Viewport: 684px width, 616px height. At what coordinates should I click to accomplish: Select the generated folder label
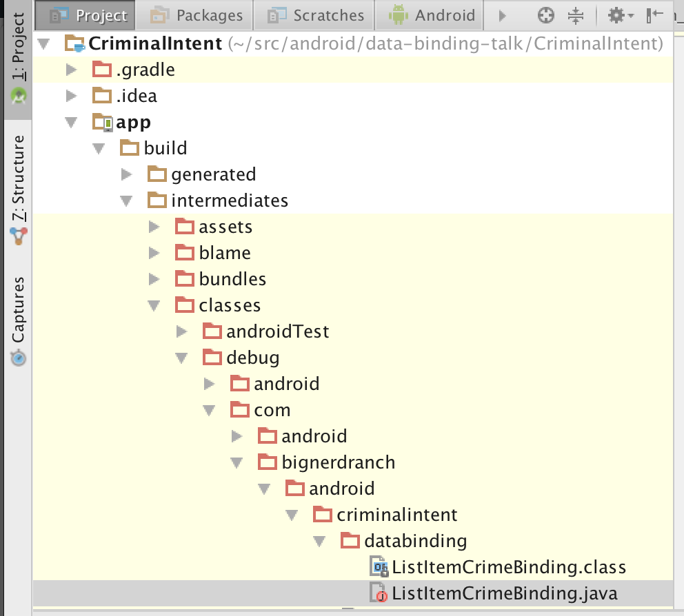coord(213,175)
